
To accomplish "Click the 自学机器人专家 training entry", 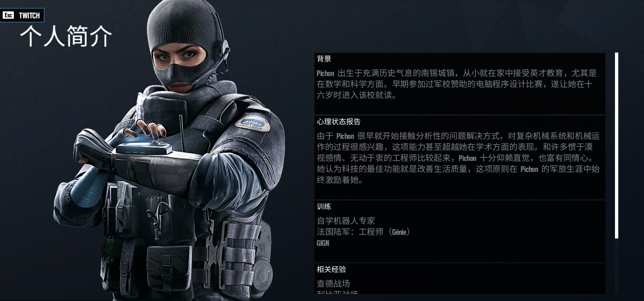I will (346, 221).
